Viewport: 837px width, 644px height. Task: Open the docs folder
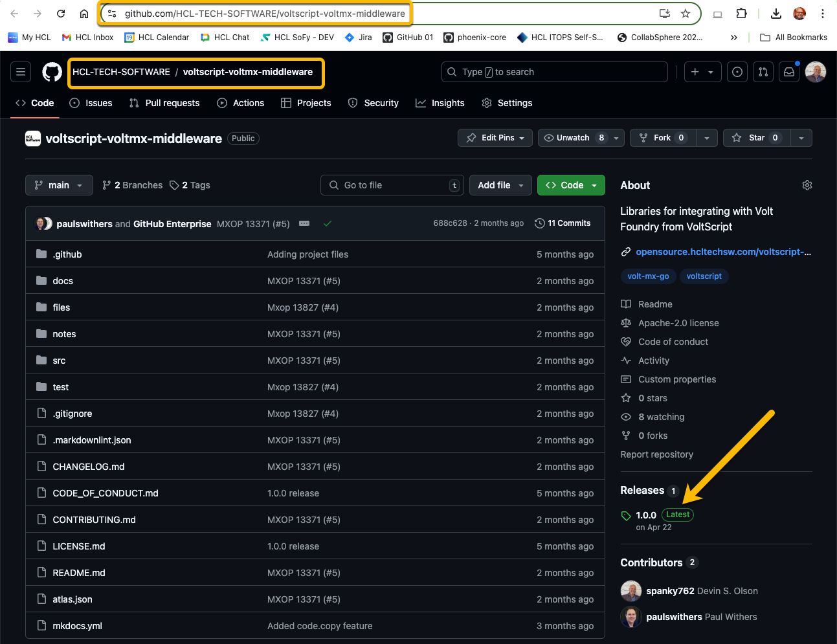click(63, 281)
